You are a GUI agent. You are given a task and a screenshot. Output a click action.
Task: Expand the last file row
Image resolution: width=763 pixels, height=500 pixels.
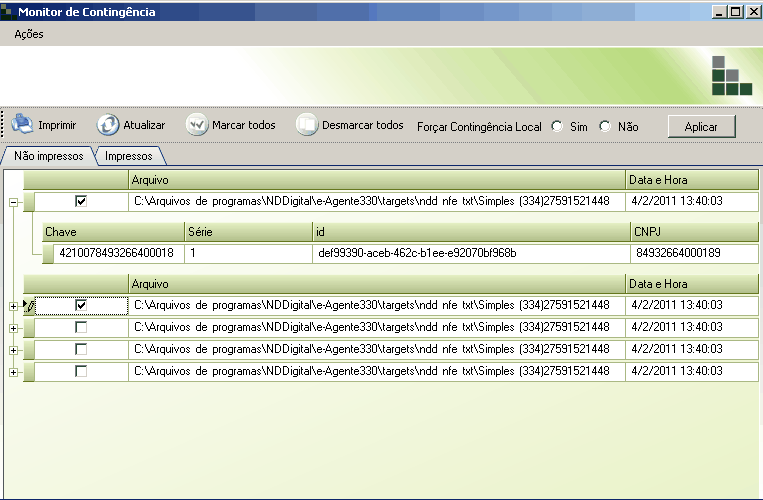13,372
